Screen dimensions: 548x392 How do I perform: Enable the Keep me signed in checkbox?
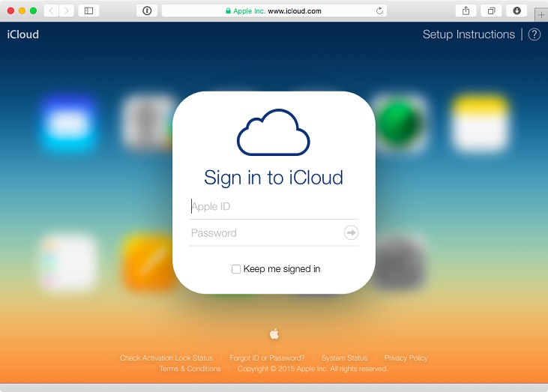(x=236, y=269)
